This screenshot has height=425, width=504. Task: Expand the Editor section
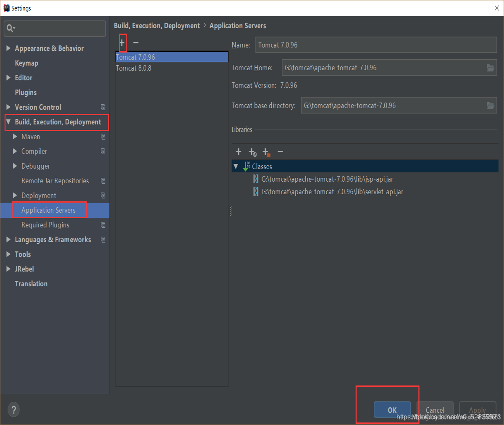click(8, 78)
